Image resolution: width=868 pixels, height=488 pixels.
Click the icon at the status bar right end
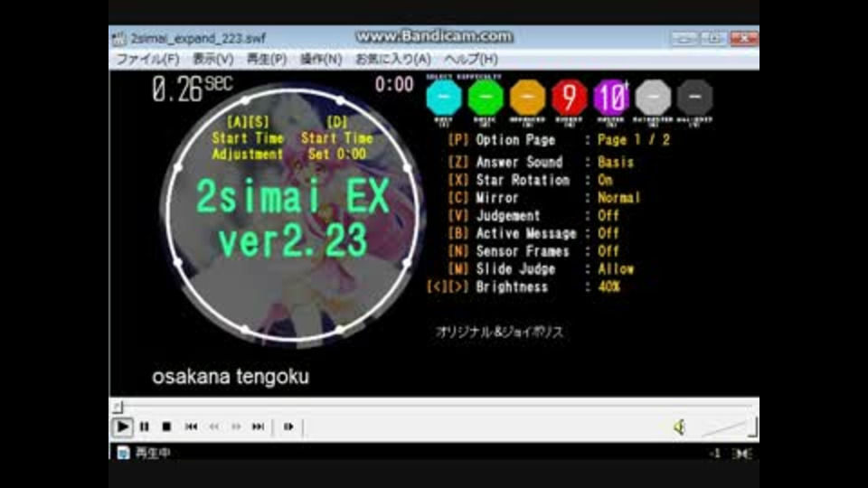741,454
